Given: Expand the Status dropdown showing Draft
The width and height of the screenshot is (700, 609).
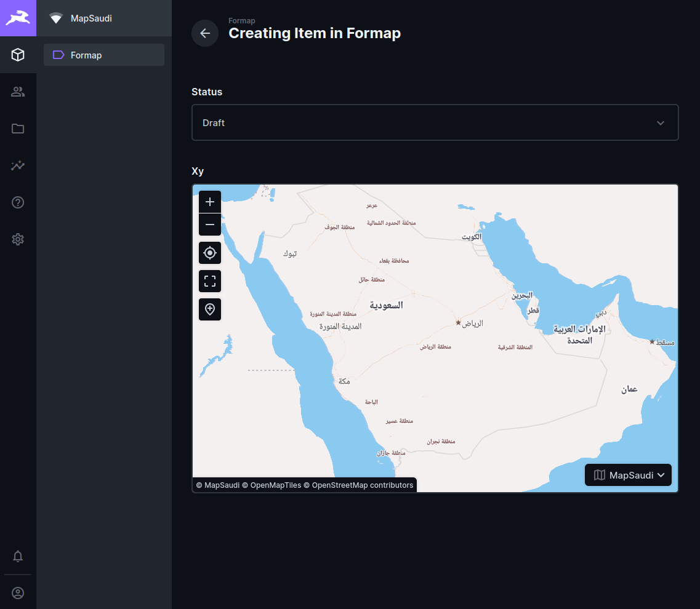Looking at the screenshot, I should pos(435,122).
